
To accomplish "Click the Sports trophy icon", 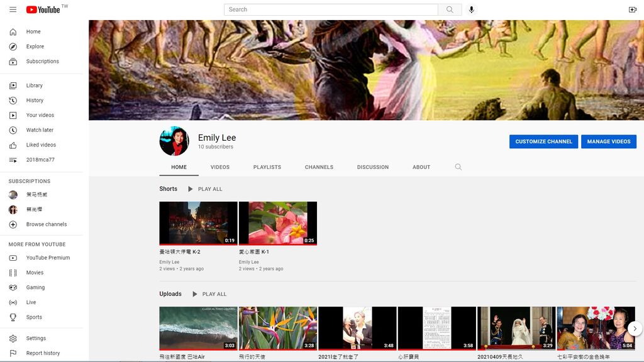I will pos(13,317).
